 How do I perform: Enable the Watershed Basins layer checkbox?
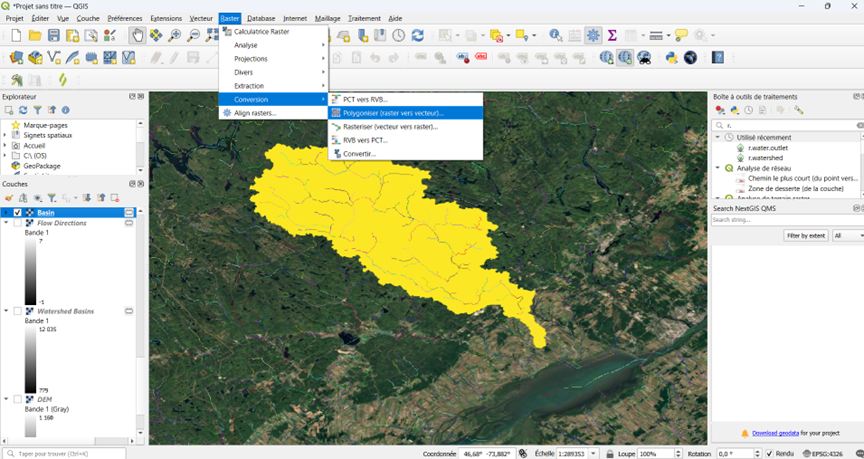point(18,312)
